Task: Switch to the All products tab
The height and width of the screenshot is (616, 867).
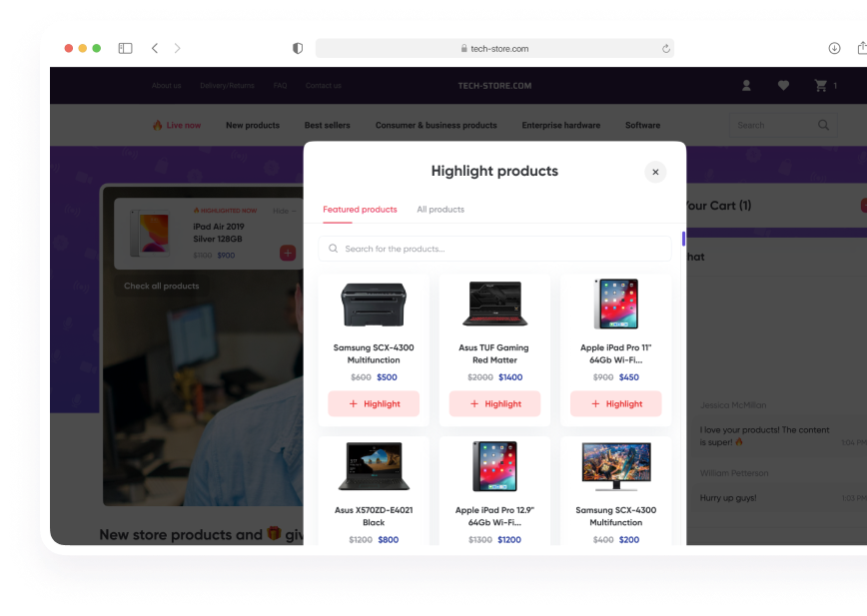Action: point(440,210)
